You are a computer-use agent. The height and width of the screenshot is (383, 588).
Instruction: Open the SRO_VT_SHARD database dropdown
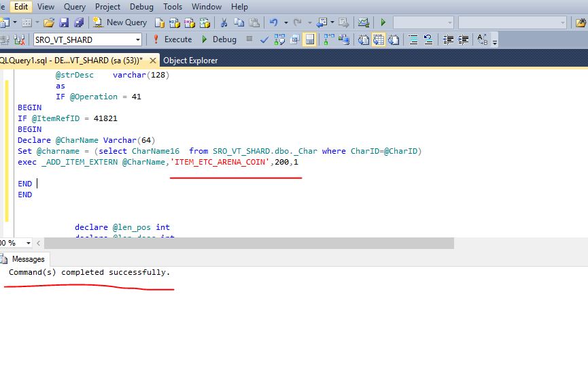pyautogui.click(x=137, y=40)
